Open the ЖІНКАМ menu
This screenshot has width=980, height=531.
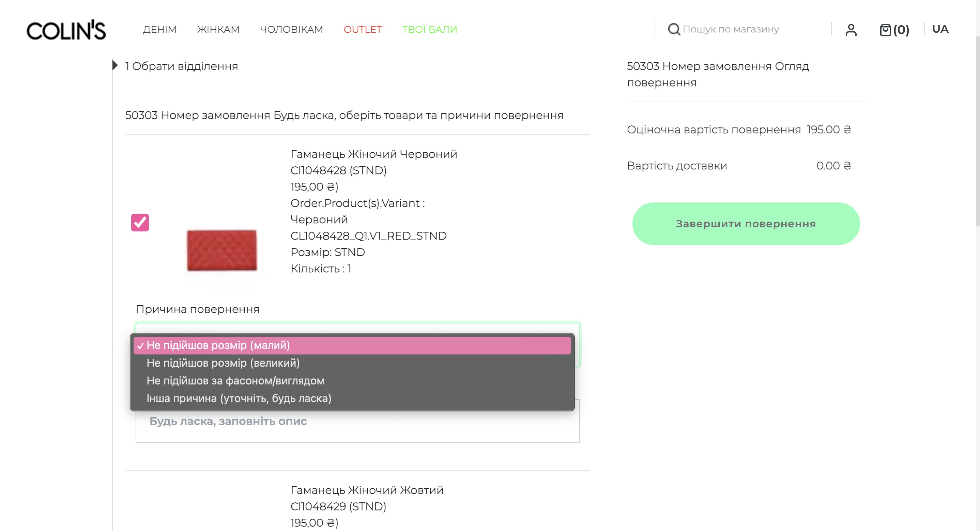point(218,29)
